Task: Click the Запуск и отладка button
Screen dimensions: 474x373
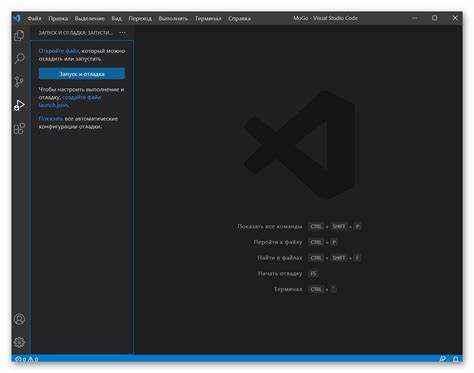Action: click(82, 74)
